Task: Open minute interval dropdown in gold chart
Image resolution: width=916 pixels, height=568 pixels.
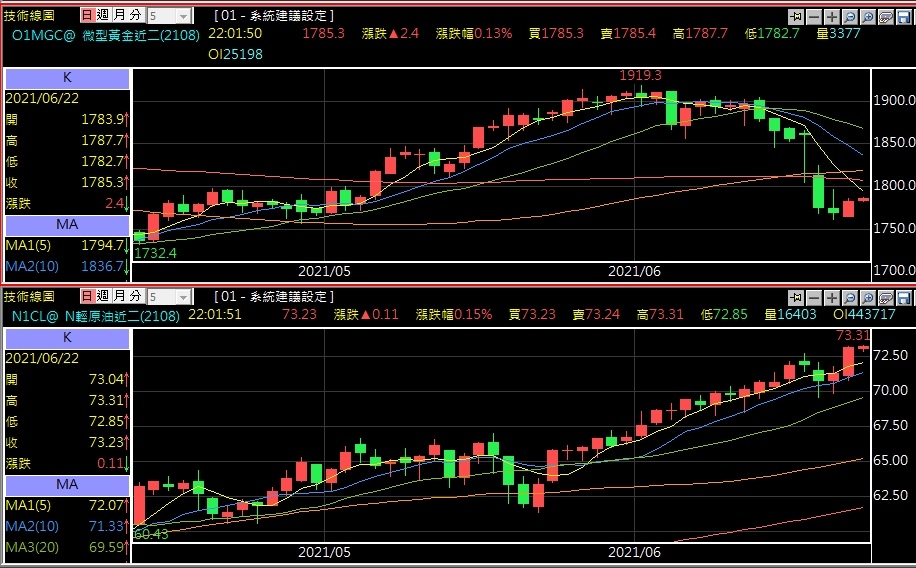Action: pyautogui.click(x=183, y=16)
